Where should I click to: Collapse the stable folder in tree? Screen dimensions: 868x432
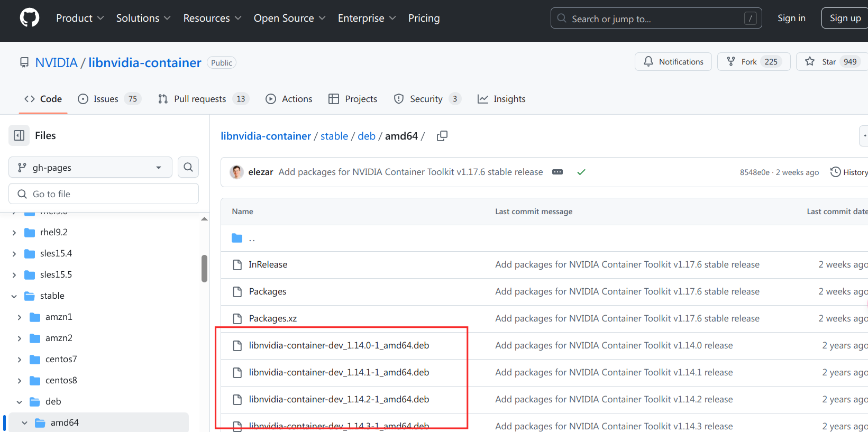[14, 296]
